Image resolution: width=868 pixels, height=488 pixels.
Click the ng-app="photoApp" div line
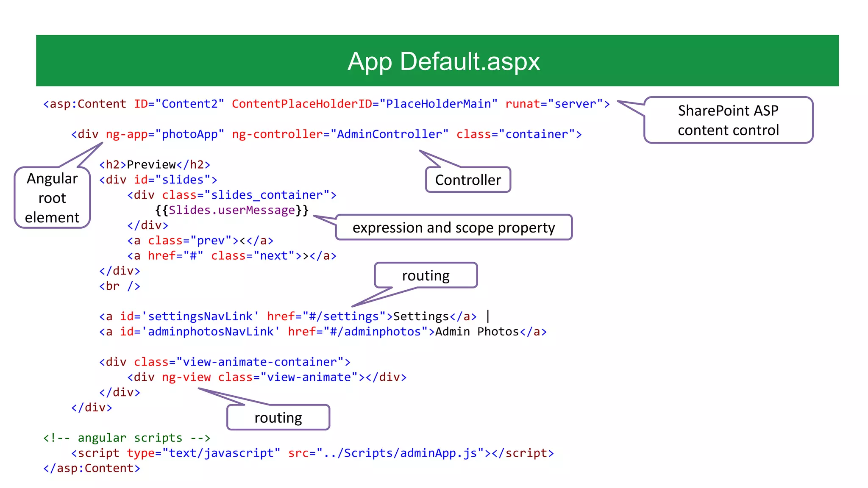coord(326,134)
